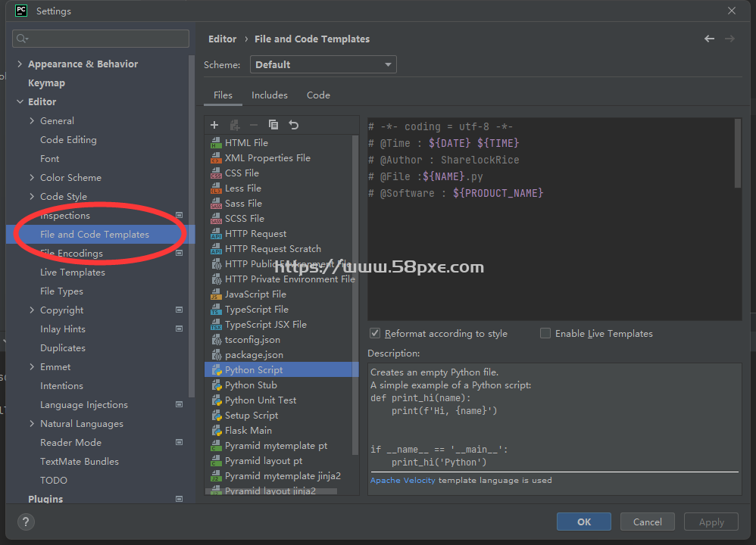Open Live Templates settings page
Viewport: 756px width, 545px height.
pyautogui.click(x=72, y=272)
